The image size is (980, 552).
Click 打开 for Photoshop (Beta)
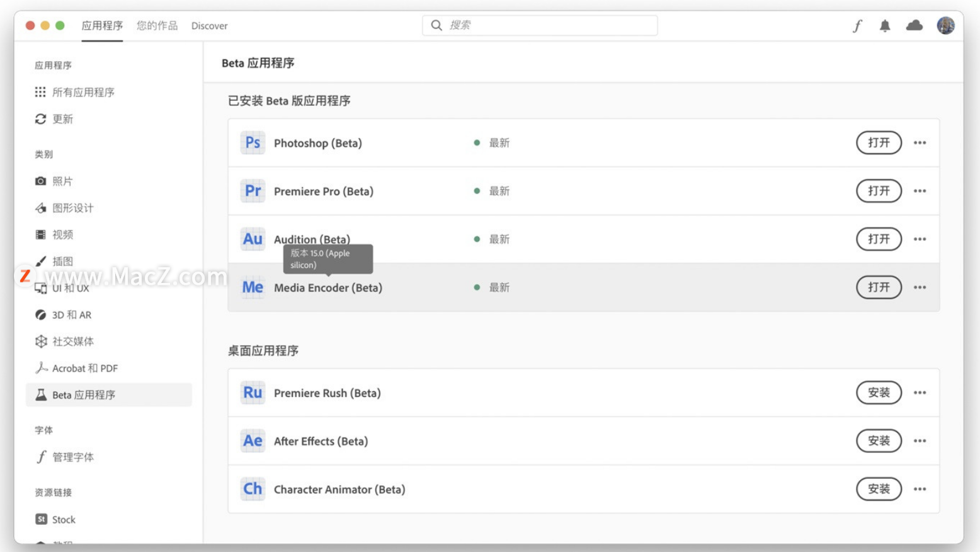[x=879, y=143]
